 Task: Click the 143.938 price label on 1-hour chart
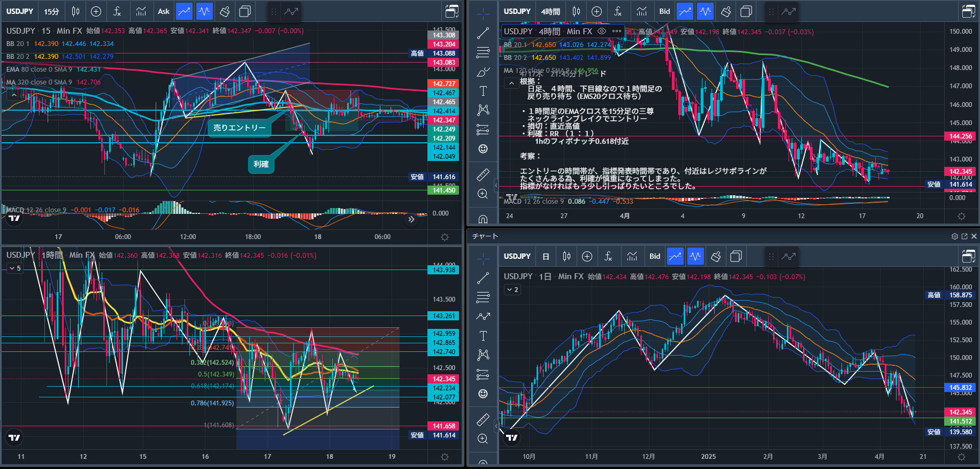pos(444,270)
